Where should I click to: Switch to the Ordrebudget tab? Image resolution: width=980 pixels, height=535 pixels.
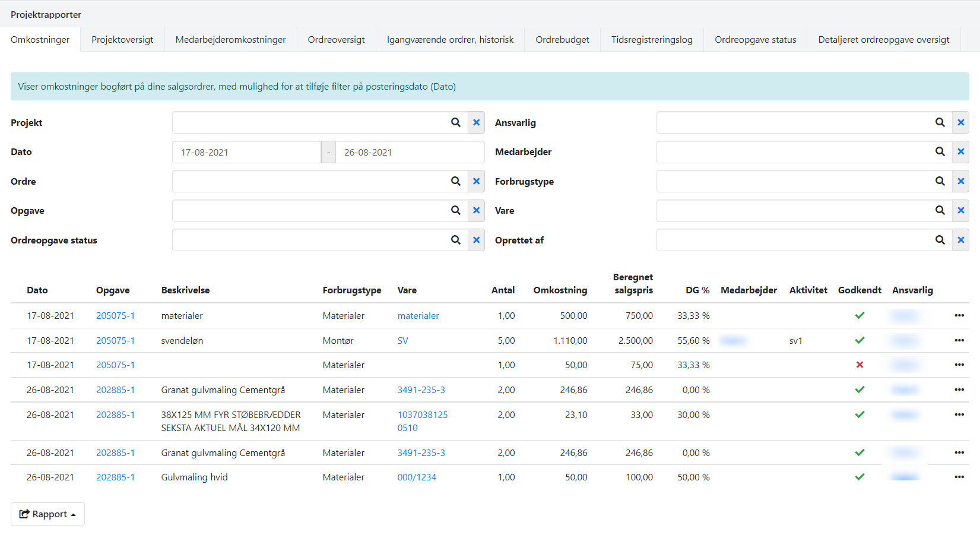pos(562,39)
